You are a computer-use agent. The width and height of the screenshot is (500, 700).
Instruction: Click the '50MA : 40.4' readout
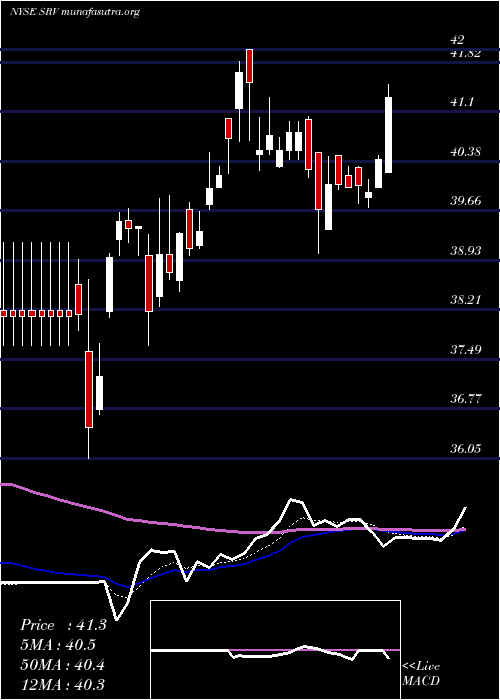tap(62, 665)
